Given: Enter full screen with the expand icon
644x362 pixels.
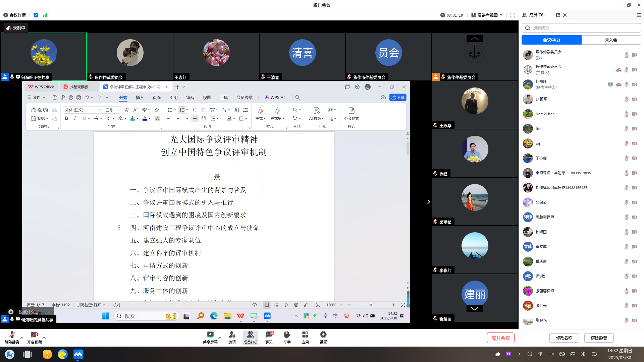Looking at the screenshot, I should [513, 15].
